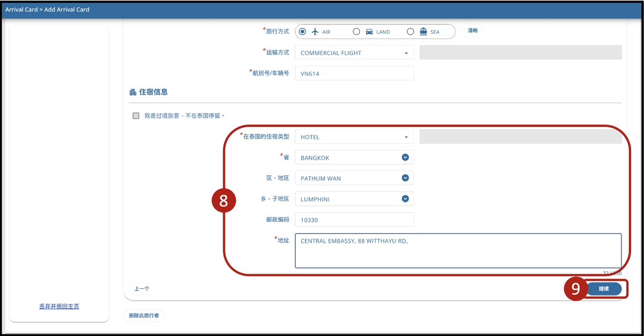Click the 邮政编码 label
The image size is (644, 336).
278,220
